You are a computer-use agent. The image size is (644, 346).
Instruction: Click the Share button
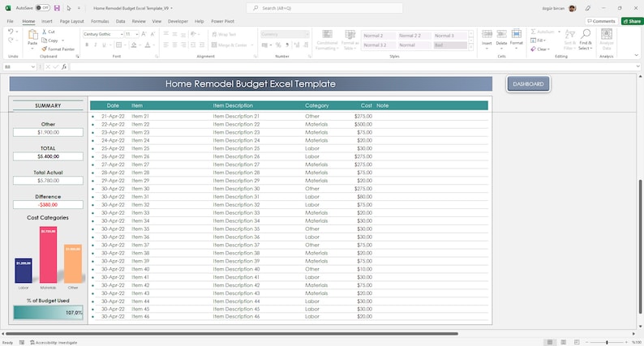click(x=632, y=21)
